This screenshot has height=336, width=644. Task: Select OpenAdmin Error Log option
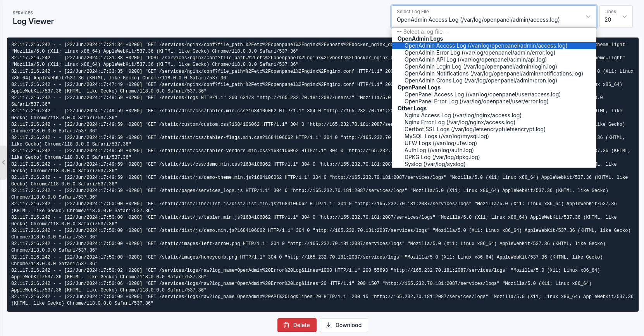click(x=480, y=53)
